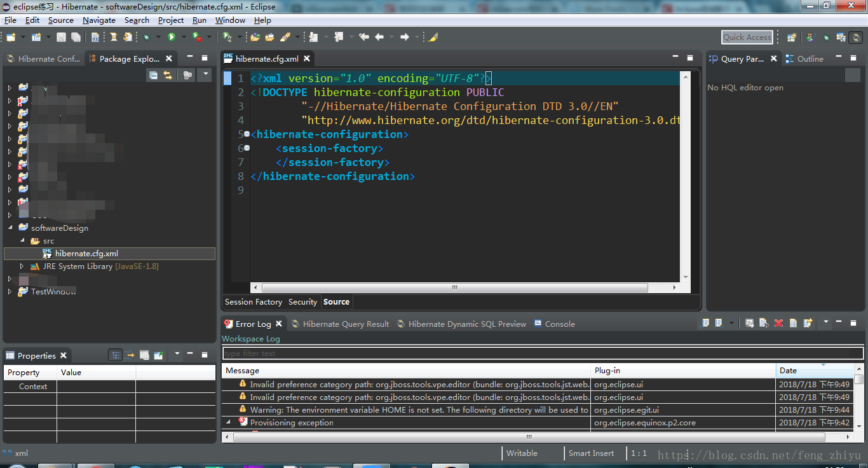Image resolution: width=868 pixels, height=468 pixels.
Task: Click the External Tools run icon
Action: (x=227, y=38)
